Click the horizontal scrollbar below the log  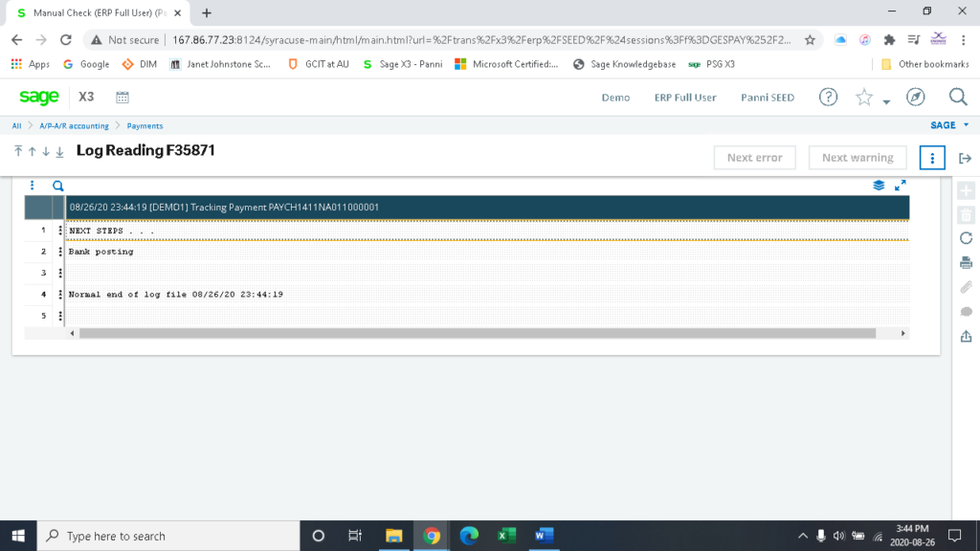[479, 334]
